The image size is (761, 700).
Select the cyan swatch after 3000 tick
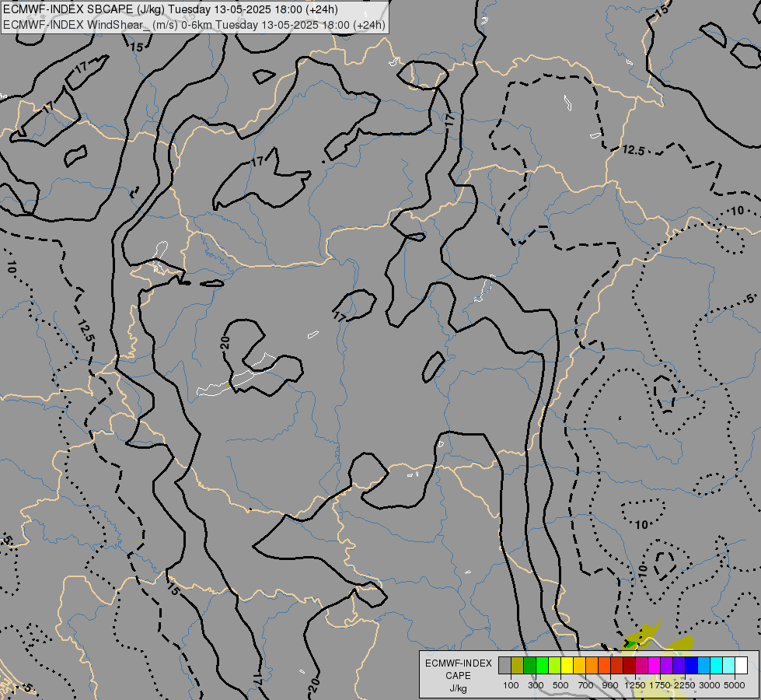[x=717, y=666]
